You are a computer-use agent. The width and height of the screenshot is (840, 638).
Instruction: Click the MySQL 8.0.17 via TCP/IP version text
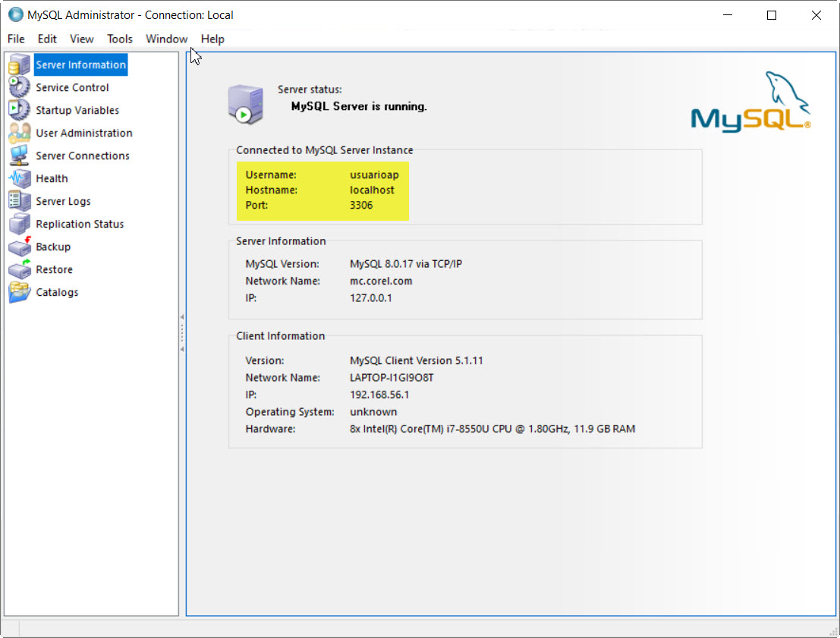(406, 263)
